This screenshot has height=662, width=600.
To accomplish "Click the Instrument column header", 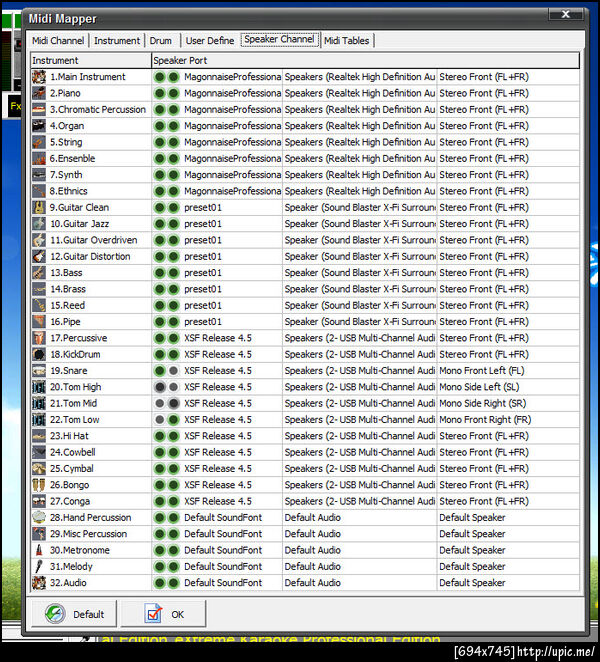I will pyautogui.click(x=91, y=60).
